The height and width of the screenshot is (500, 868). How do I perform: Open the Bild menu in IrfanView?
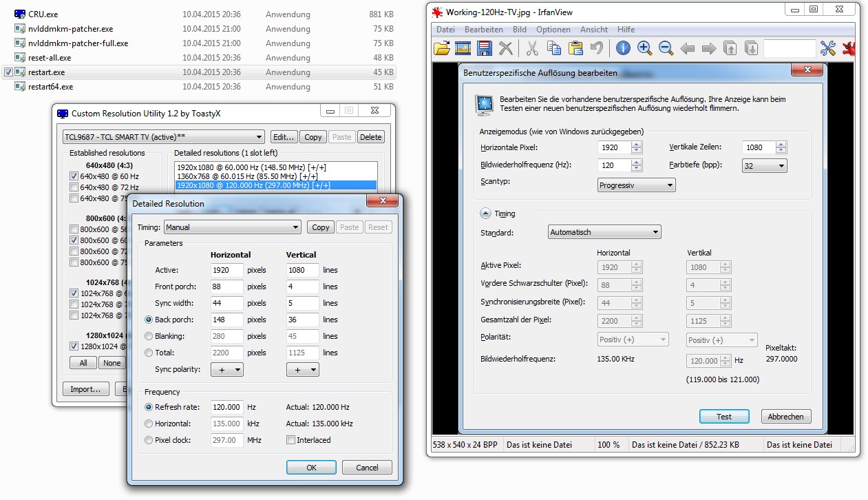pyautogui.click(x=520, y=30)
